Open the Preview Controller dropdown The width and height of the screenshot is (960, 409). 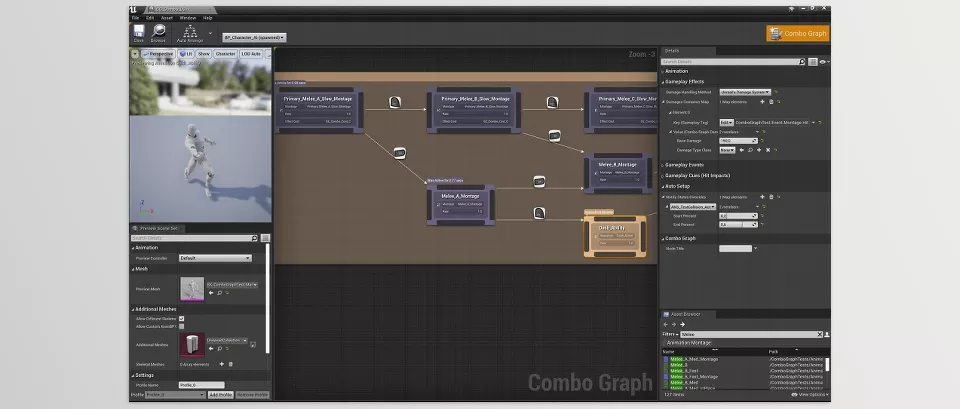(215, 258)
